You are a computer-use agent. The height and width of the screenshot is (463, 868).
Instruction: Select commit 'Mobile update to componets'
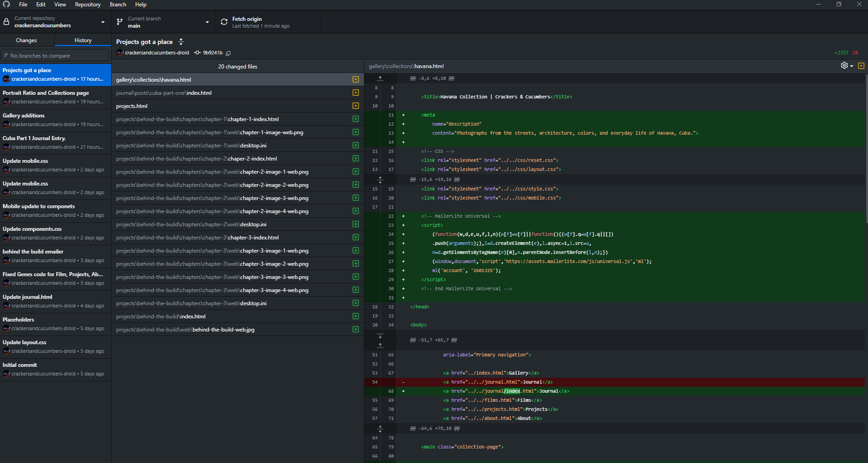tap(55, 210)
